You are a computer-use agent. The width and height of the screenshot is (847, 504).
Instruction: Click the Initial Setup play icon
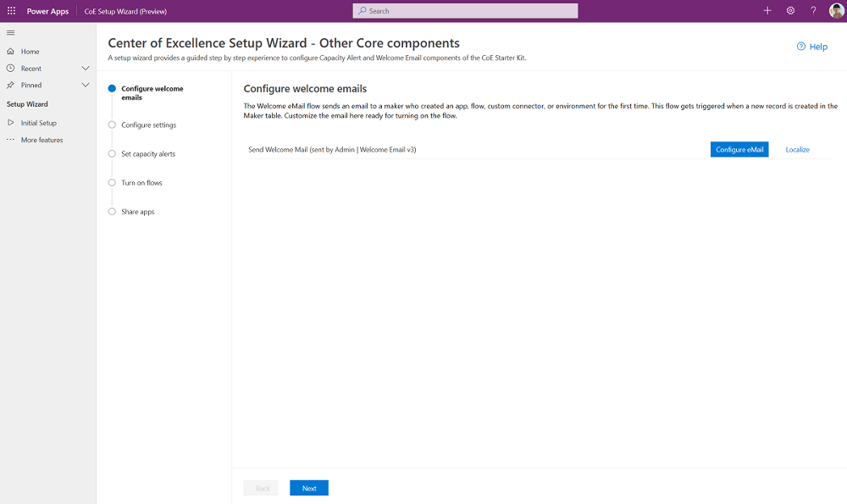(x=10, y=123)
